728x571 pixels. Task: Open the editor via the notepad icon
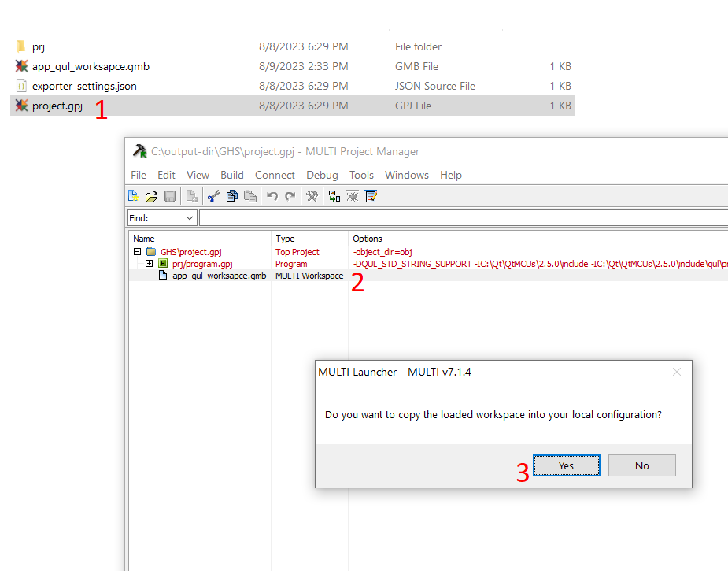point(370,195)
